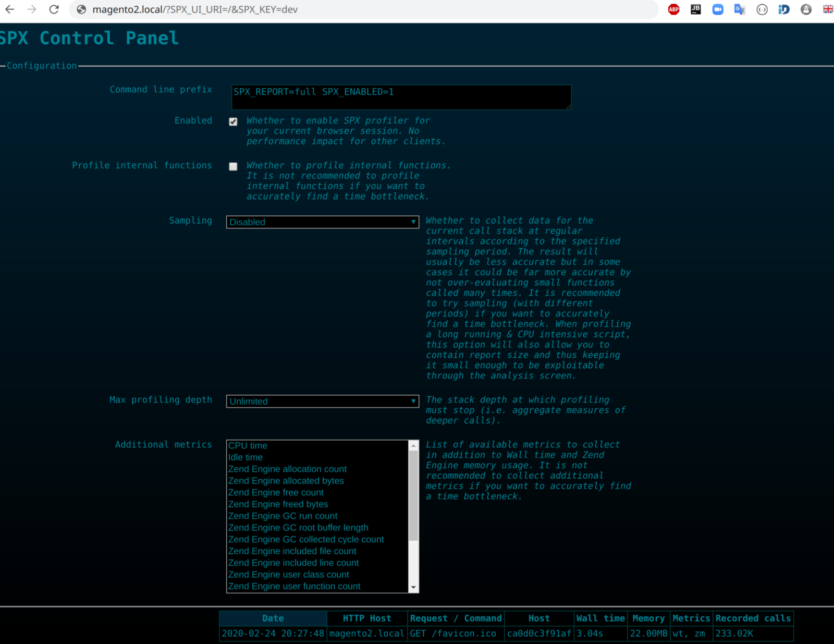Sort reports by Host column
The width and height of the screenshot is (834, 644).
(x=539, y=618)
